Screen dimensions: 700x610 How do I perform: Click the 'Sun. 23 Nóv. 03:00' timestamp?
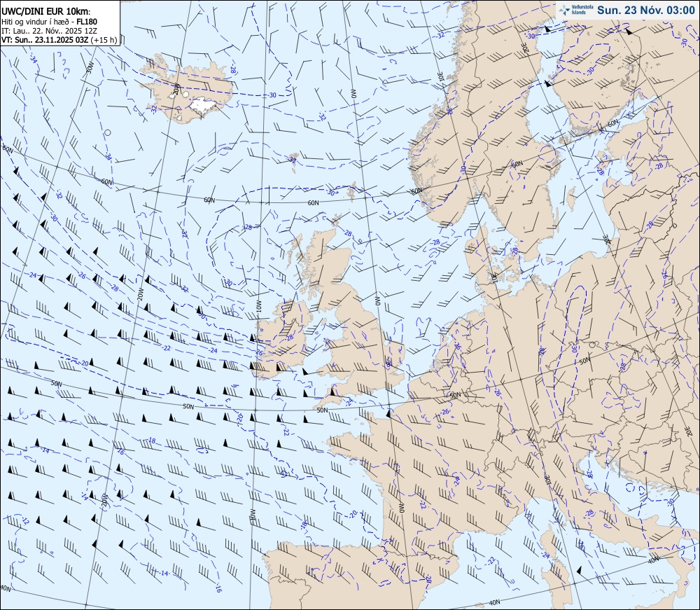pos(646,10)
